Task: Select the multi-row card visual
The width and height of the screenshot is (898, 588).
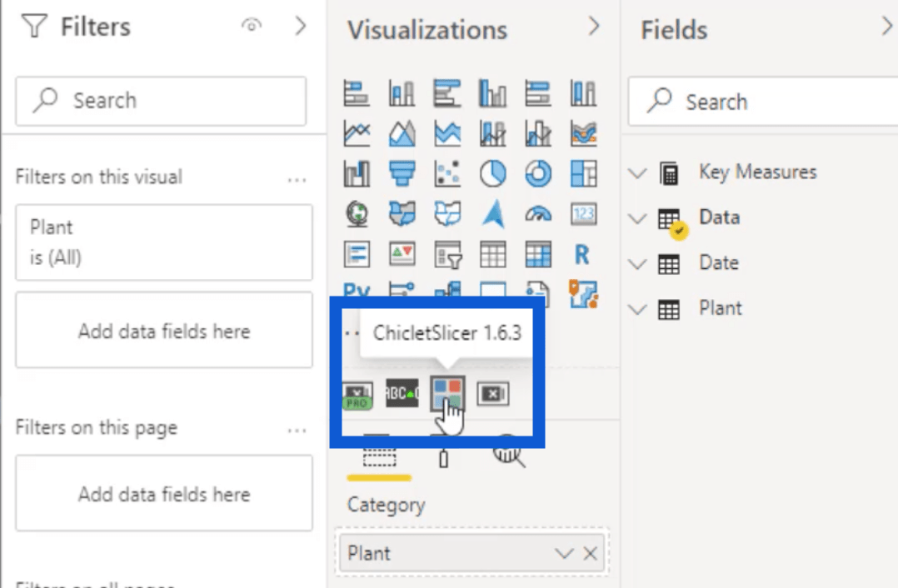Action: [357, 254]
